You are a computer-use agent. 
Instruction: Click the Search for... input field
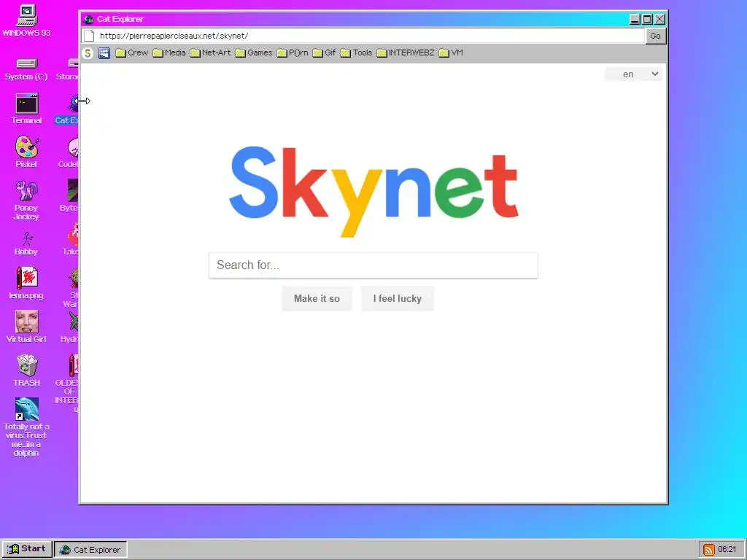373,265
